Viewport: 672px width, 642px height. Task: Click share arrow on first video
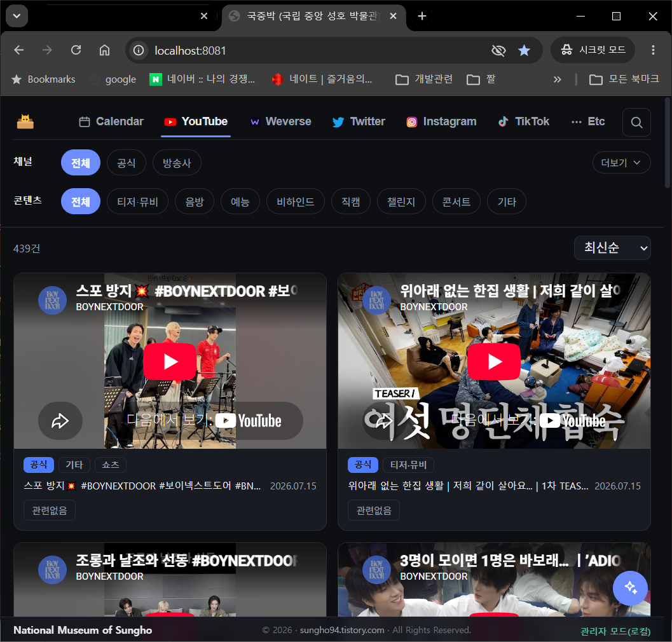pos(60,421)
